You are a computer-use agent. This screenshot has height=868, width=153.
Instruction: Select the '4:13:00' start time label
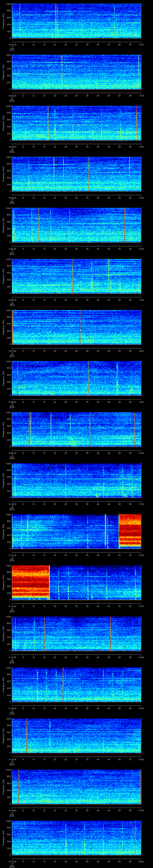click(x=12, y=657)
